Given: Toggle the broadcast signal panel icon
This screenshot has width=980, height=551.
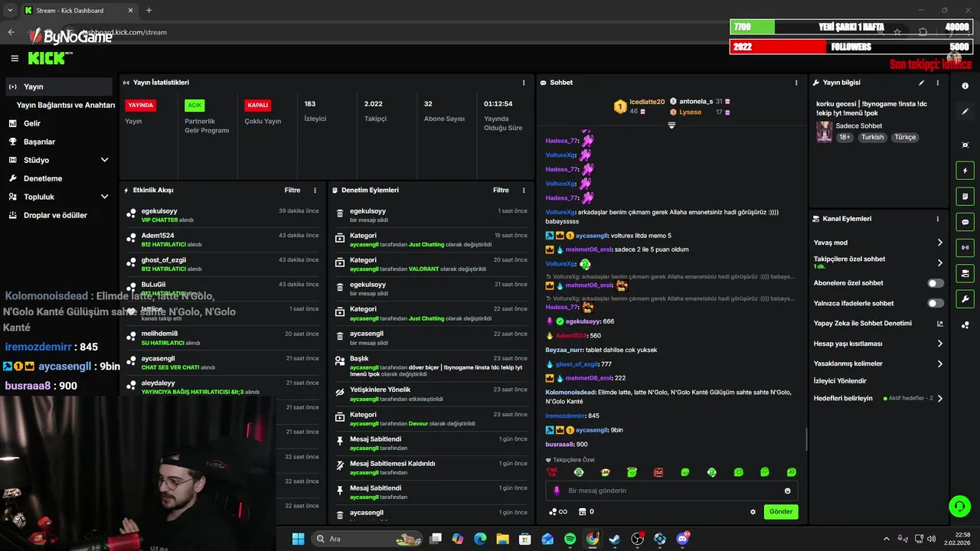Looking at the screenshot, I should coord(965,247).
